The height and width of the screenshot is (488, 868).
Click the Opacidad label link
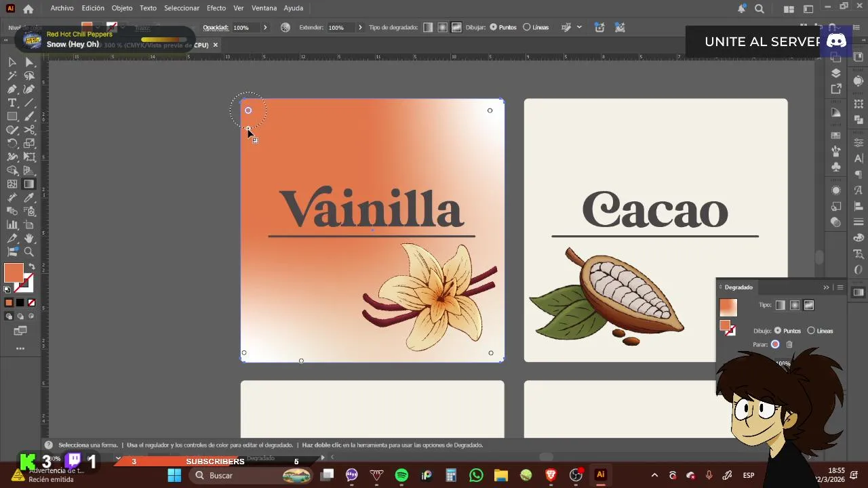(216, 27)
